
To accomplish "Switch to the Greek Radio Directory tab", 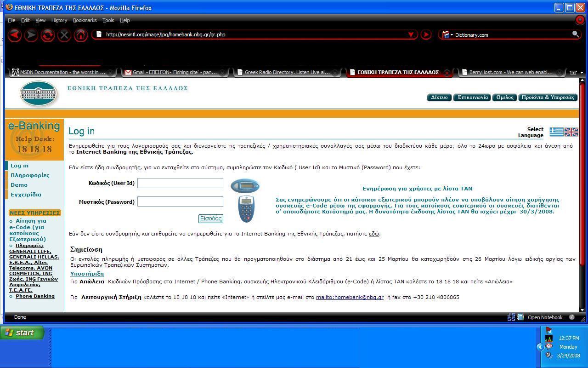I will point(288,72).
